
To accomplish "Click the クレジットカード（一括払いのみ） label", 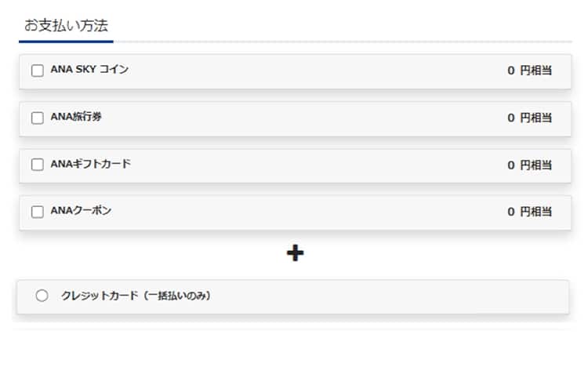I will [136, 296].
